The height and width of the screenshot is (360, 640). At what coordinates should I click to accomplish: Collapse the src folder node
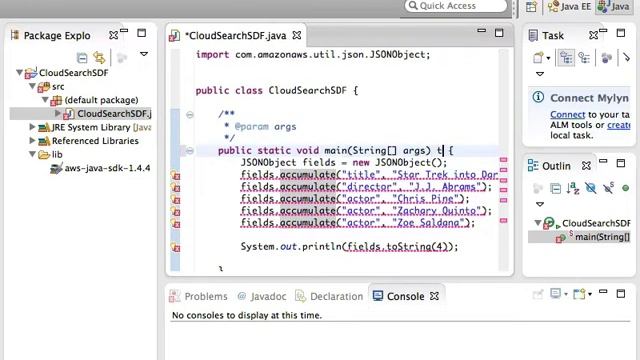tap(32, 86)
